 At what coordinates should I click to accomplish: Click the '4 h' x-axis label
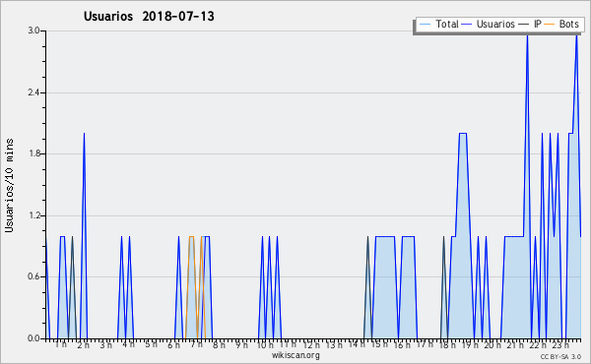pos(128,344)
